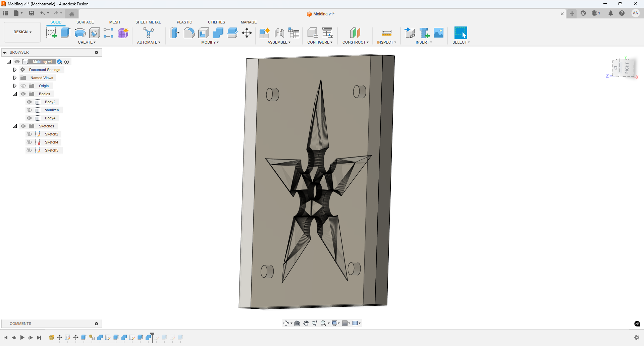Open the data panel grid icon
The image size is (644, 346).
(5, 13)
